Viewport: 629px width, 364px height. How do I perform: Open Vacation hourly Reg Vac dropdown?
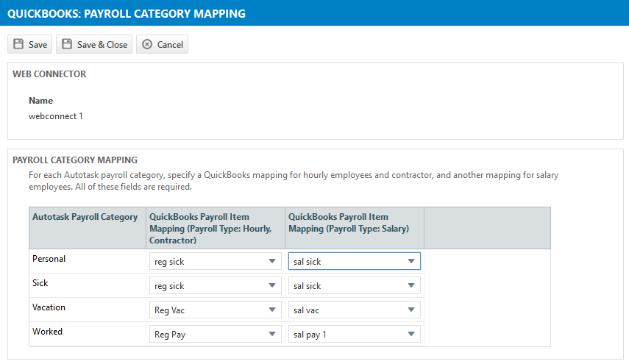(216, 310)
